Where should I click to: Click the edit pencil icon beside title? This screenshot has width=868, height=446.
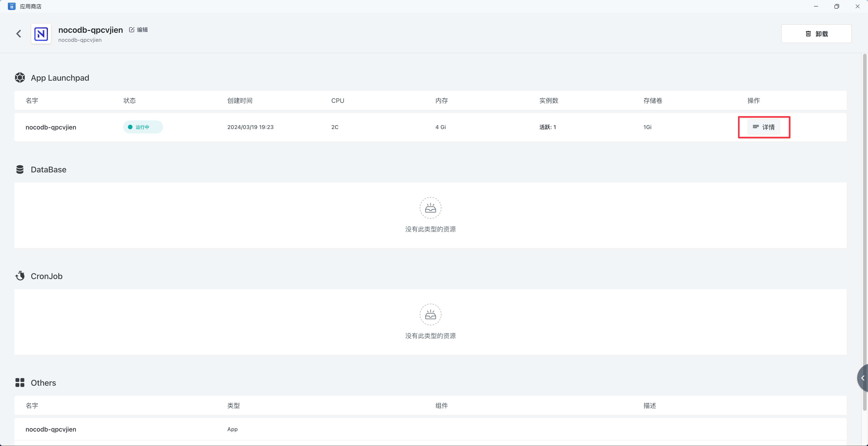pos(132,30)
